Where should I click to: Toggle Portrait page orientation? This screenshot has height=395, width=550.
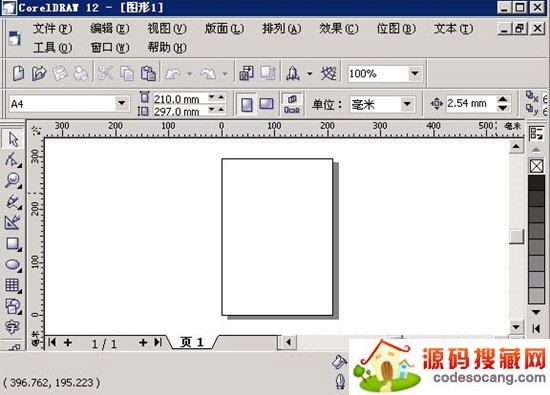(247, 104)
